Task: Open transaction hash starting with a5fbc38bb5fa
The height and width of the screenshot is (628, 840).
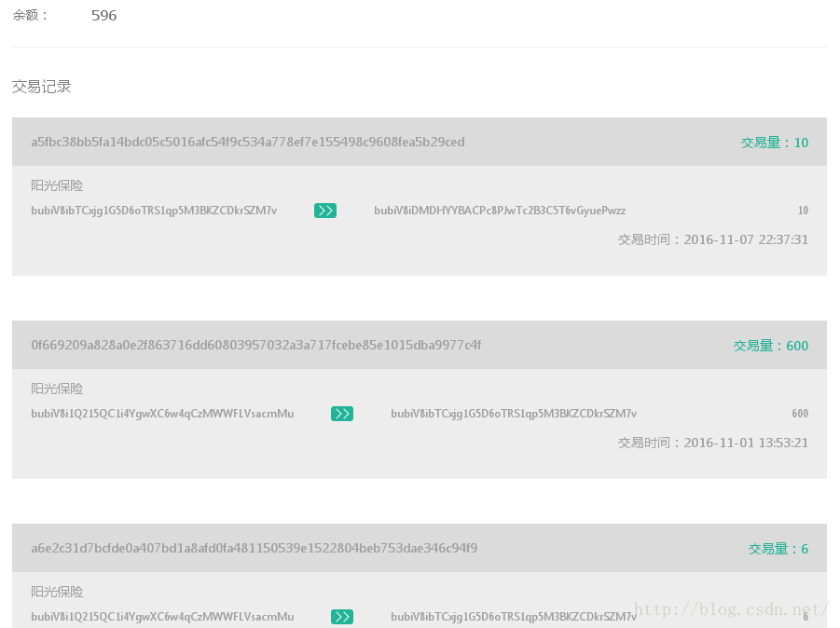Action: pos(247,142)
